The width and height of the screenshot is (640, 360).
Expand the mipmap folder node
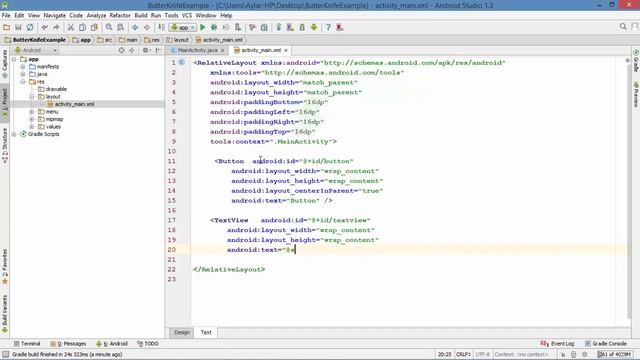(32, 119)
